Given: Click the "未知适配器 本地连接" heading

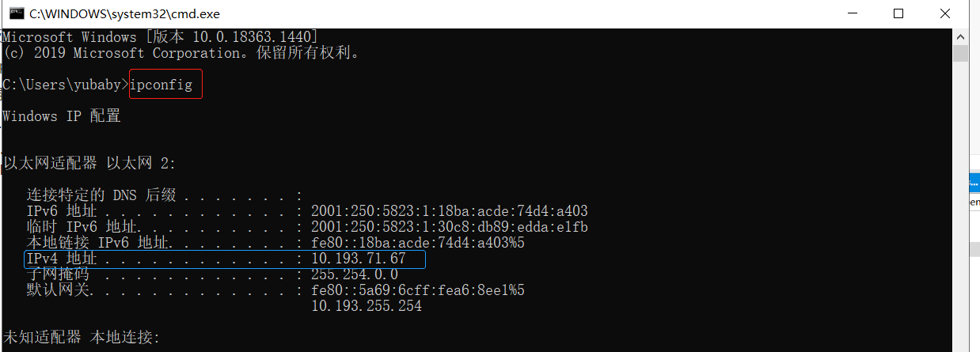Looking at the screenshot, I should point(81,338).
